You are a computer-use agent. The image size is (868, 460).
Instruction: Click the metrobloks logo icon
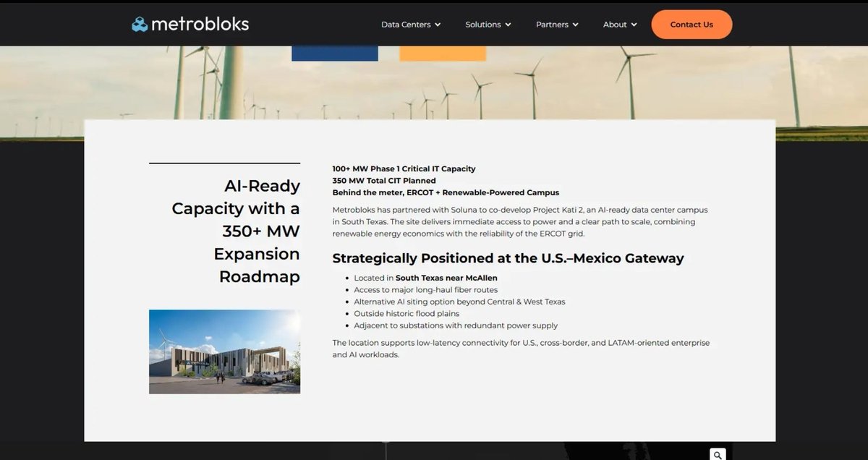pos(140,24)
